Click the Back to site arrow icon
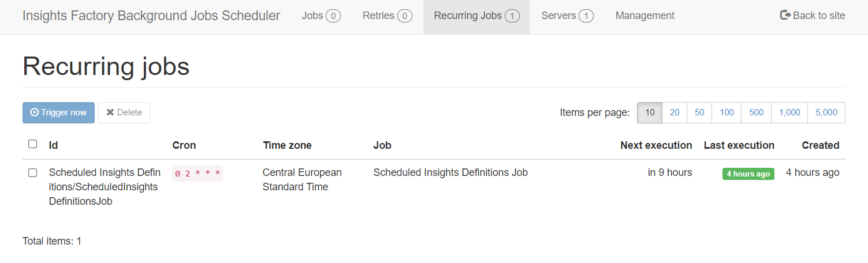Screen dimensions: 868x263 click(785, 16)
